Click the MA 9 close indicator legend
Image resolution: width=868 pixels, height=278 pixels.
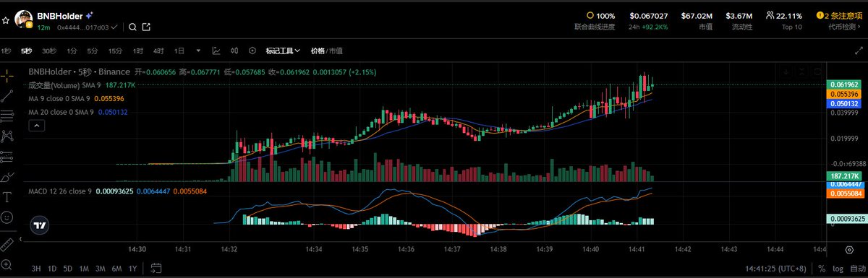[x=59, y=98]
